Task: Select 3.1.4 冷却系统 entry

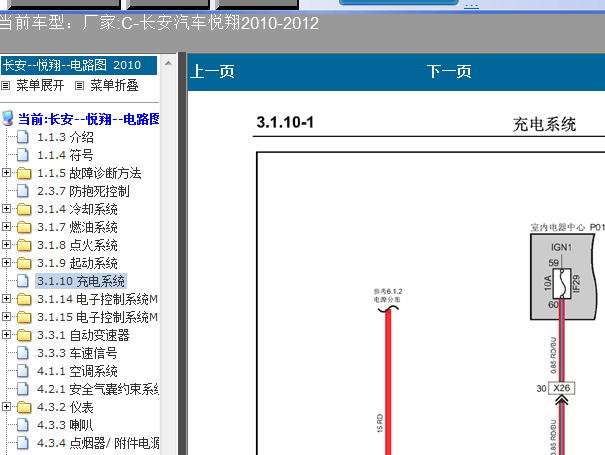Action: pyautogui.click(x=77, y=209)
